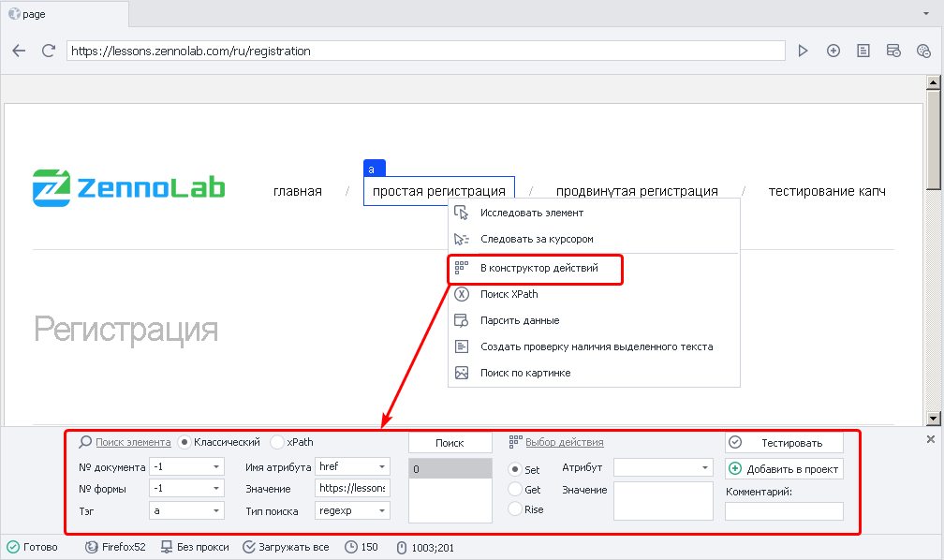This screenshot has width=944, height=560.
Task: Select the 'Get' action radio button
Action: [x=515, y=489]
